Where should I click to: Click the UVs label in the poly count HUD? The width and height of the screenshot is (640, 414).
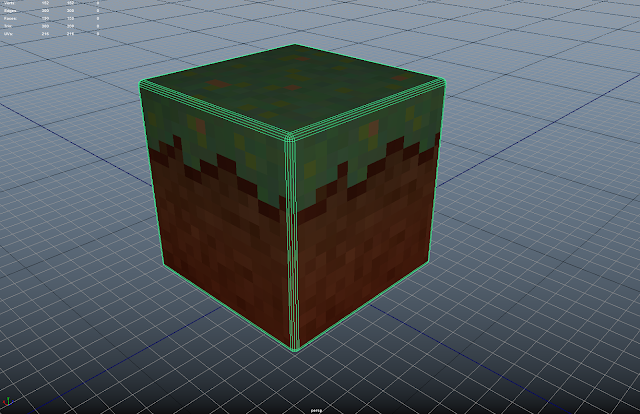coord(8,33)
